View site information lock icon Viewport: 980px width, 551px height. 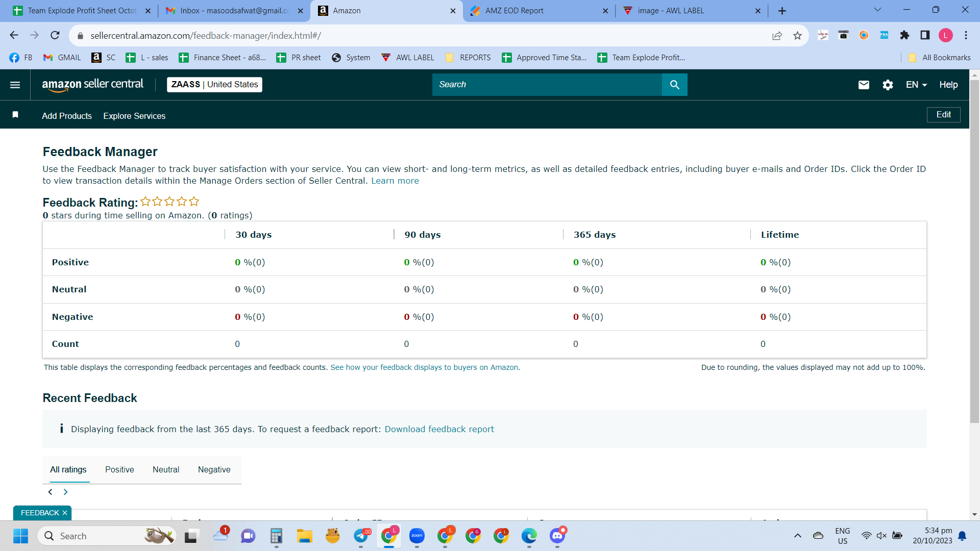tap(80, 36)
